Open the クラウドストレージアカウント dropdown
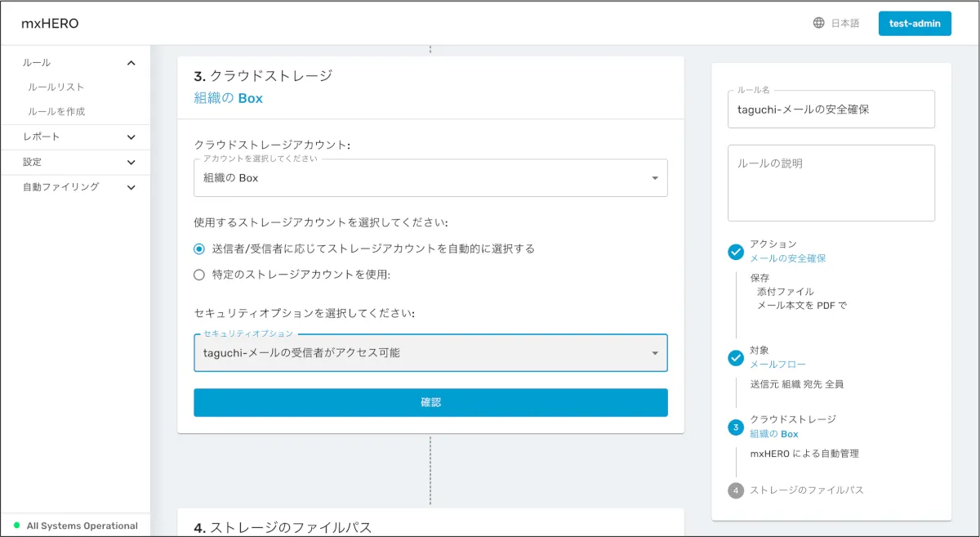This screenshot has width=980, height=537. tap(430, 178)
